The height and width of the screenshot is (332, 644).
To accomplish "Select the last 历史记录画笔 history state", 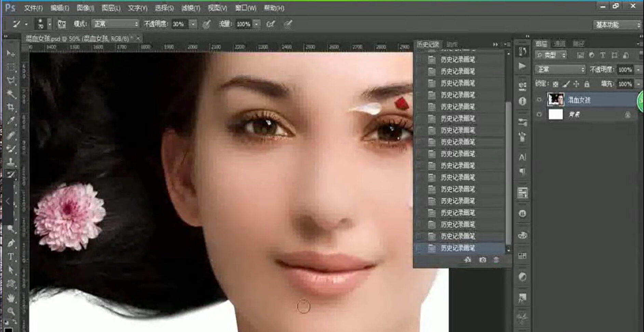I will tap(458, 248).
